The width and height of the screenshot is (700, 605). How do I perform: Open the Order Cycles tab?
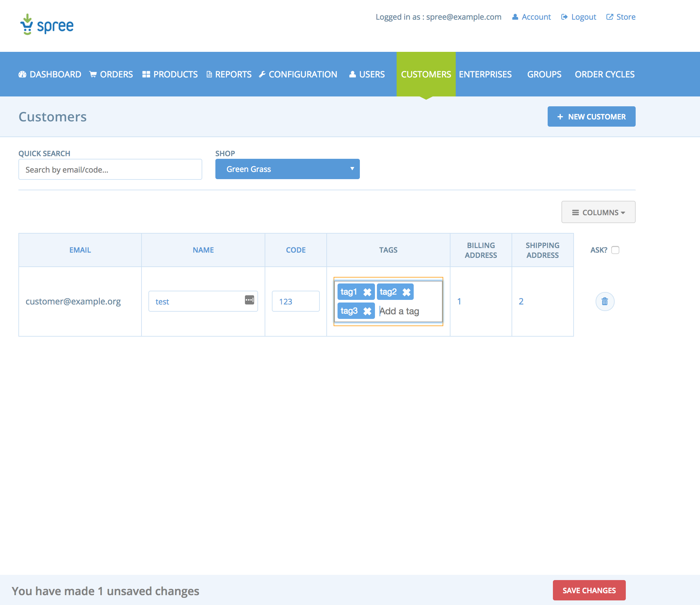[x=604, y=74]
